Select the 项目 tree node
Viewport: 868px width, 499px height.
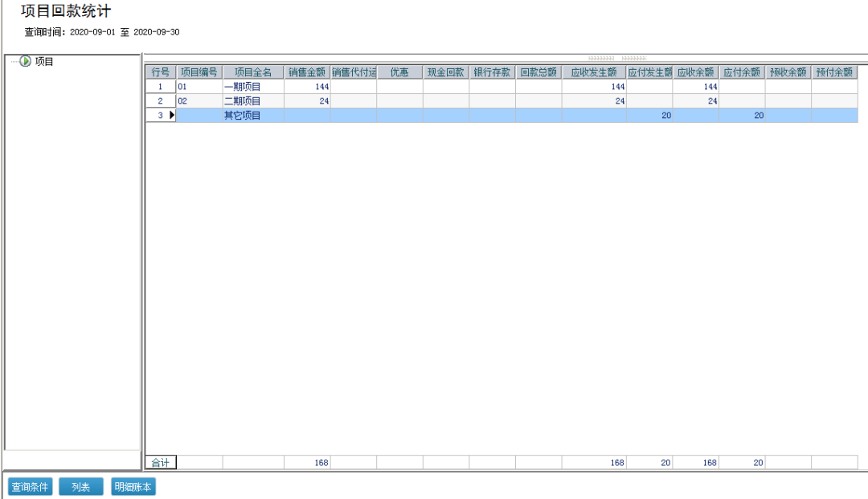[43, 61]
